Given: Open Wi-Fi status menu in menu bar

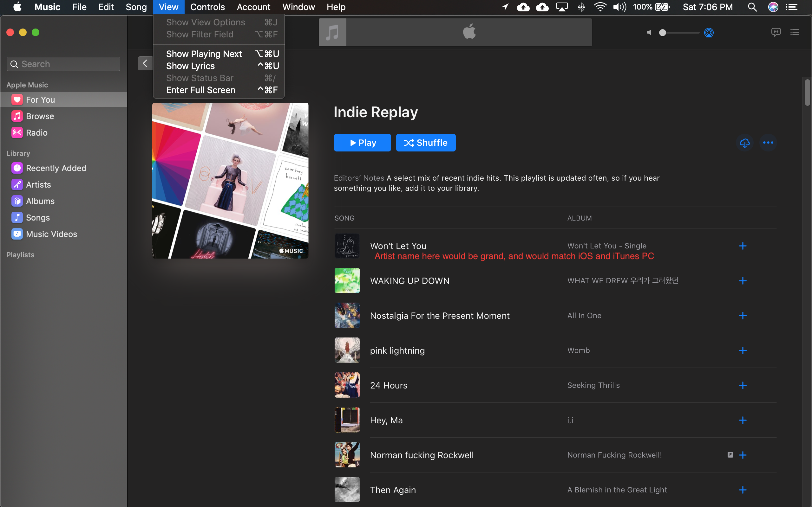Looking at the screenshot, I should (600, 7).
